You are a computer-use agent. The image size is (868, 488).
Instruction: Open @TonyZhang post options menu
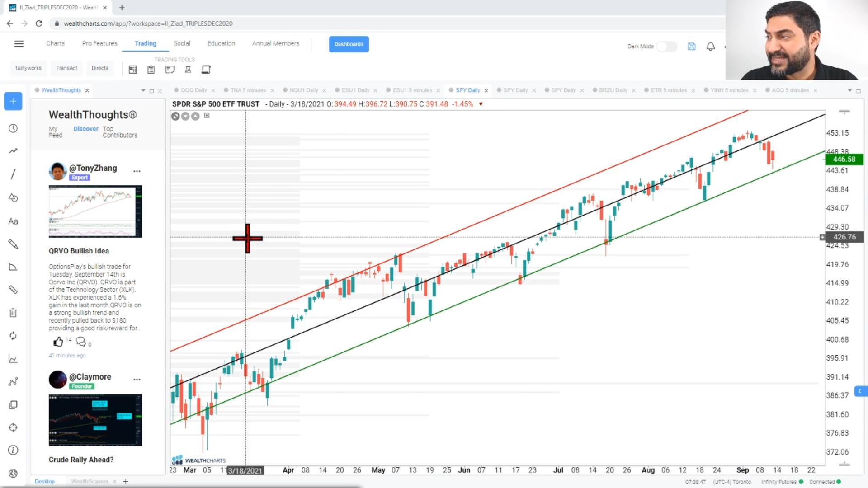tap(137, 171)
